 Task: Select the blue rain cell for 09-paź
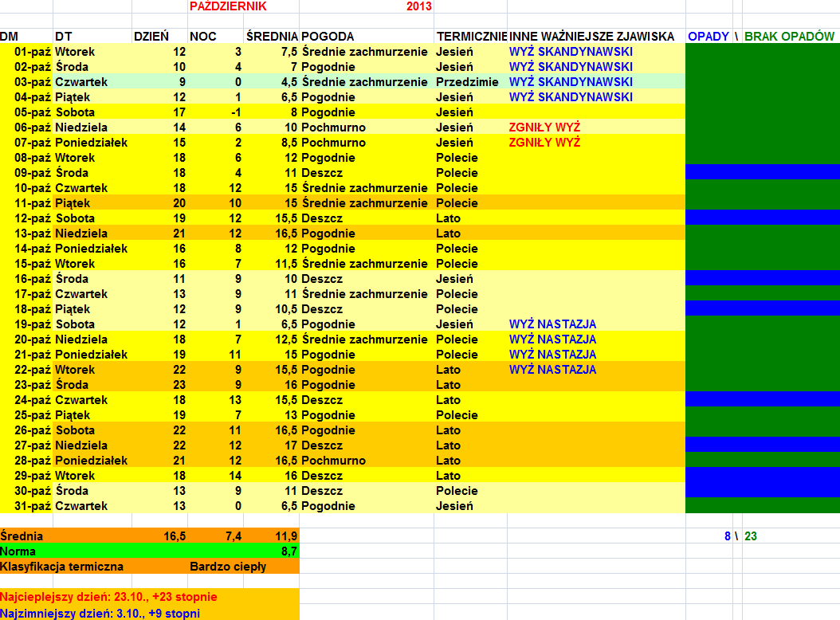(x=762, y=173)
